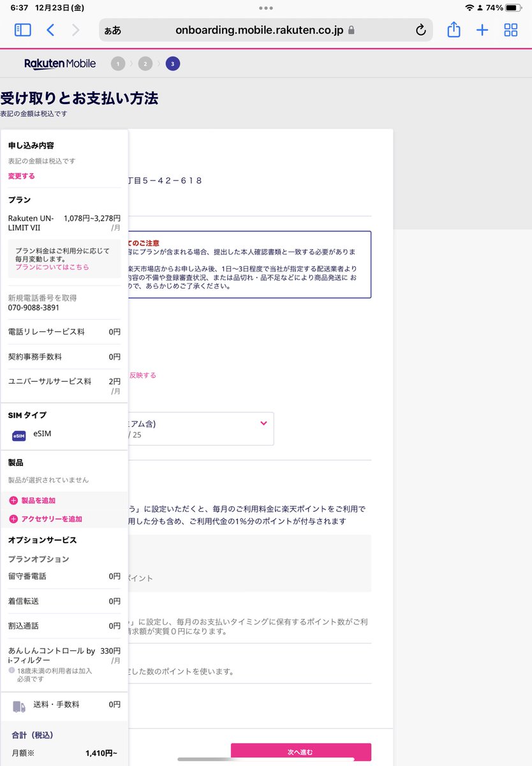Select step 3 indicator
The image size is (532, 766).
pos(172,63)
